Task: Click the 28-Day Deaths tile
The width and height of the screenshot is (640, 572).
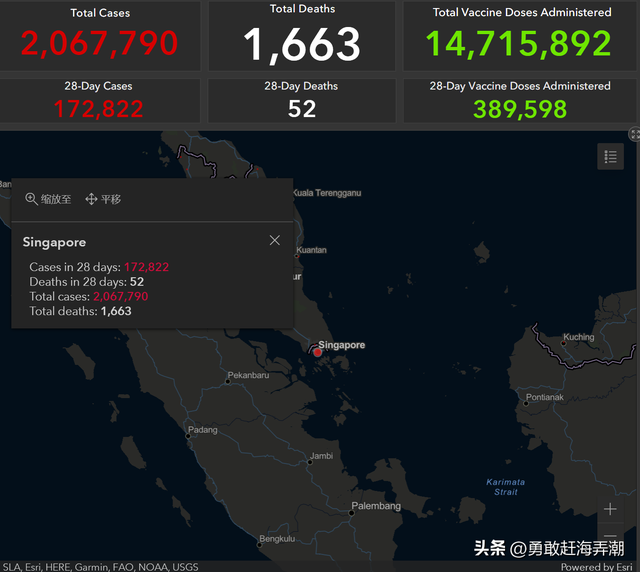Action: click(302, 100)
